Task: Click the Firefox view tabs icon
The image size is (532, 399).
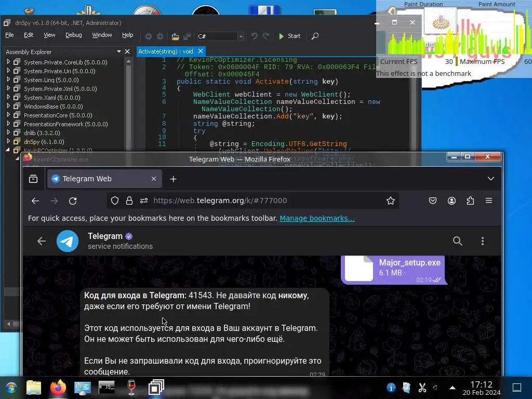Action: [33, 179]
